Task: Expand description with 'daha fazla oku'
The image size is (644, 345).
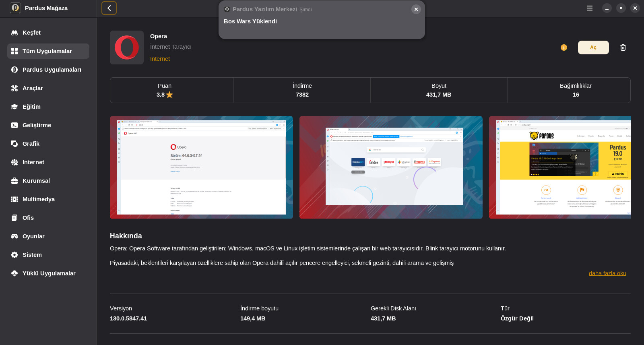Action: pyautogui.click(x=607, y=273)
